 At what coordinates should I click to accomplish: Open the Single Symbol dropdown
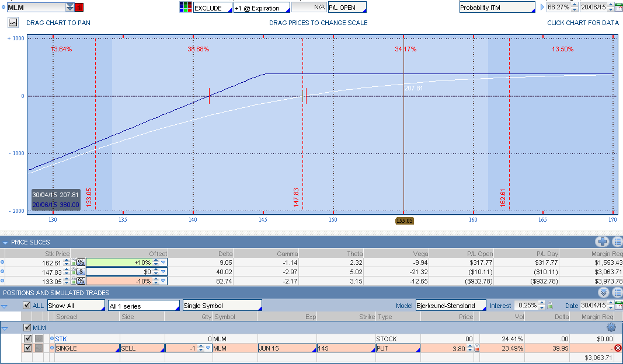222,305
